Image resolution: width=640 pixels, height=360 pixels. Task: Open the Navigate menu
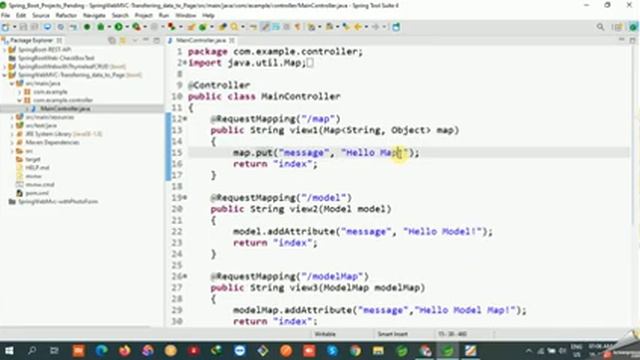[x=94, y=16]
